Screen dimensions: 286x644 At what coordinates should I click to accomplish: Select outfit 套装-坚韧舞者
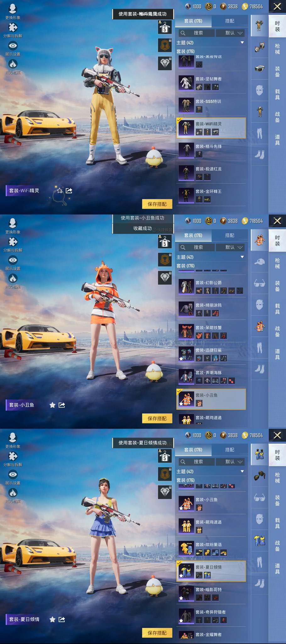211,83
